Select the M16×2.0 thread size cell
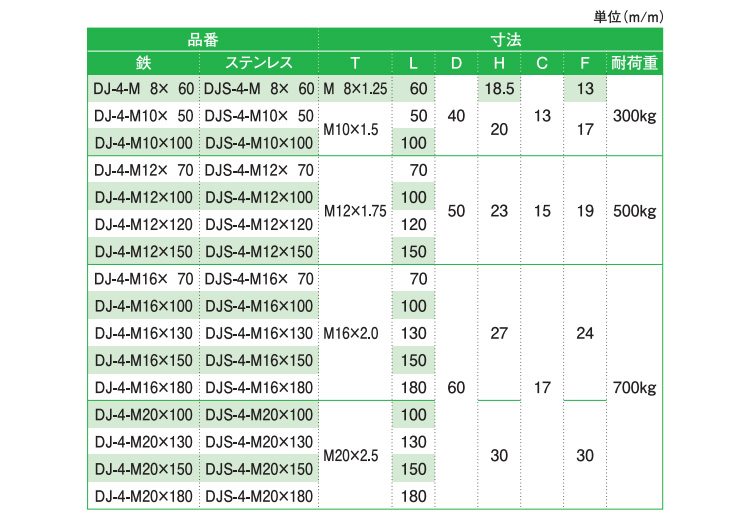The width and height of the screenshot is (750, 518). [352, 333]
